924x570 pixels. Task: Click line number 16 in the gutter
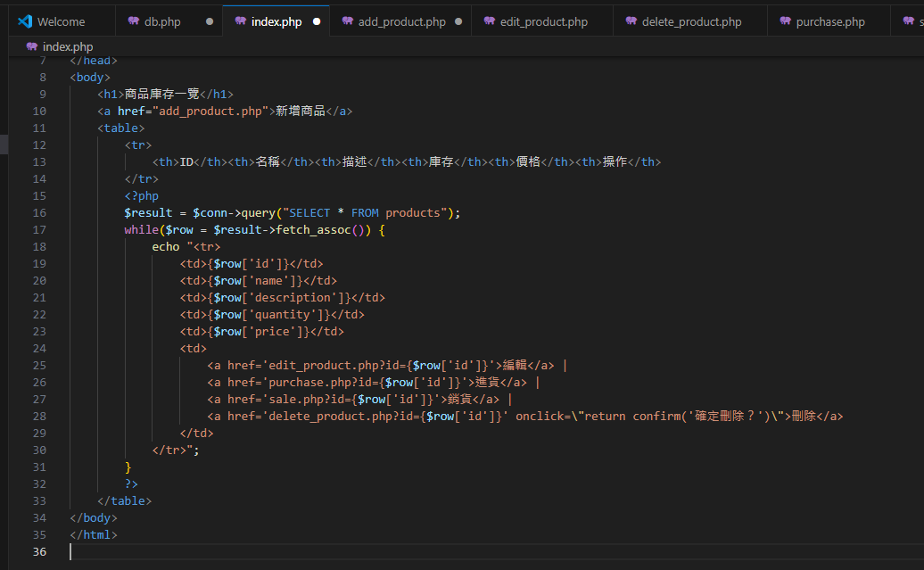click(38, 213)
